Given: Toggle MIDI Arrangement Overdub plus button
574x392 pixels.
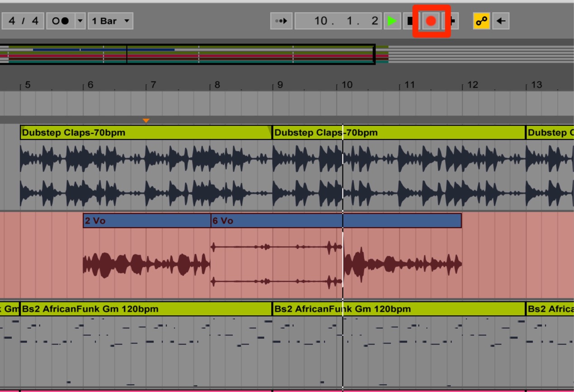Looking at the screenshot, I should [x=452, y=21].
